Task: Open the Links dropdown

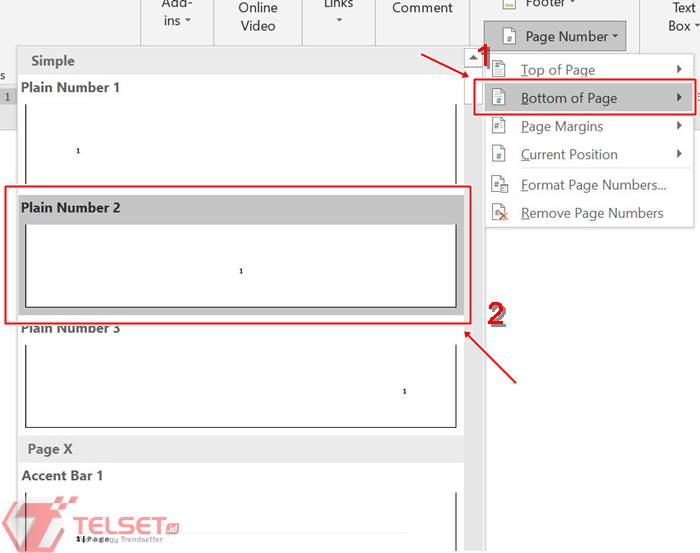Action: click(x=339, y=11)
